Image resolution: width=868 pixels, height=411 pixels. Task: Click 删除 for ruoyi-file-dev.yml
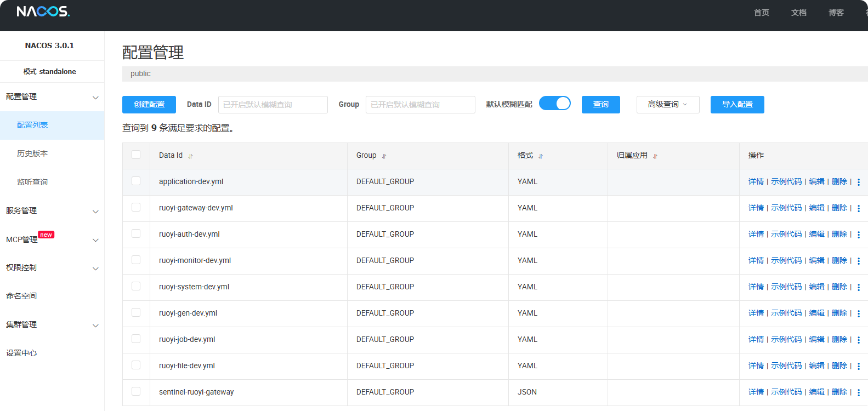point(839,366)
